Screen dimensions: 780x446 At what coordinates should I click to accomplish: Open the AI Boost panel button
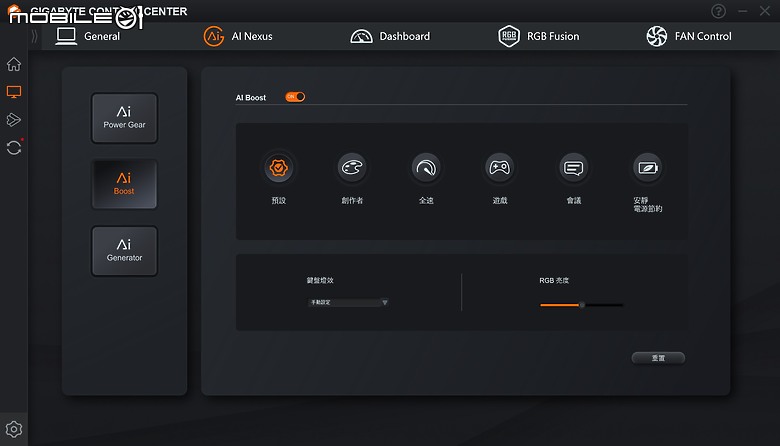click(x=124, y=184)
